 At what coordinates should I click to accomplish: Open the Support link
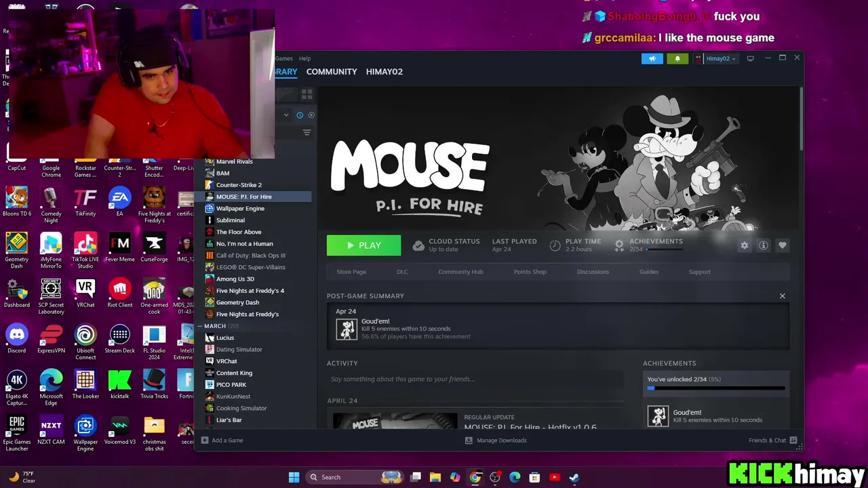tap(700, 272)
